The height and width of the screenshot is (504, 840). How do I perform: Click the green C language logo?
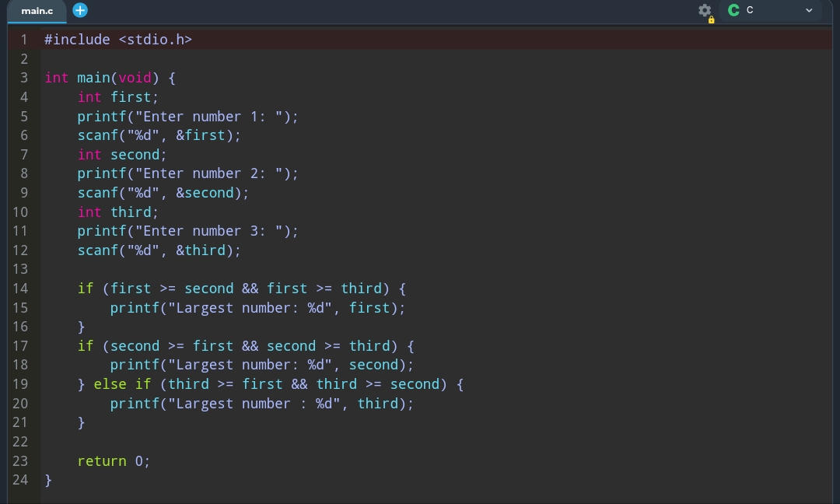(x=733, y=10)
